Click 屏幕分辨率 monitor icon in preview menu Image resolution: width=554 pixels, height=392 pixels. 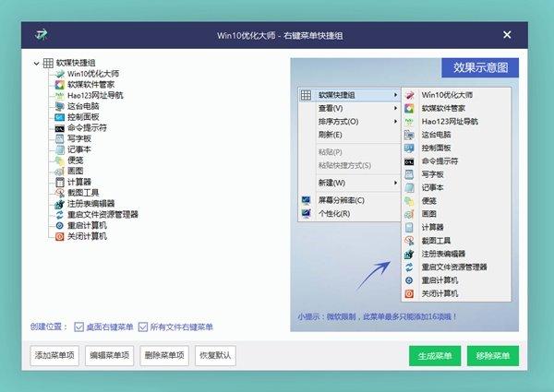(x=306, y=200)
